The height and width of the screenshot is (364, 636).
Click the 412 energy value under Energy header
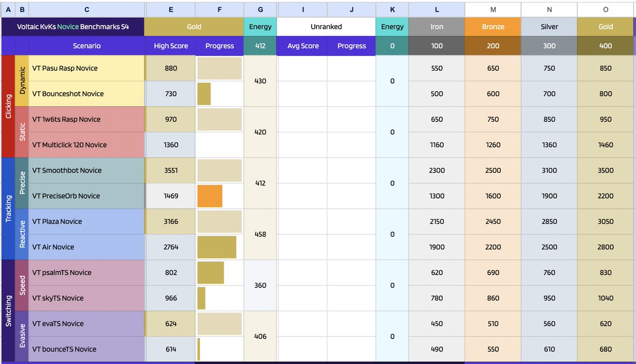pos(260,46)
